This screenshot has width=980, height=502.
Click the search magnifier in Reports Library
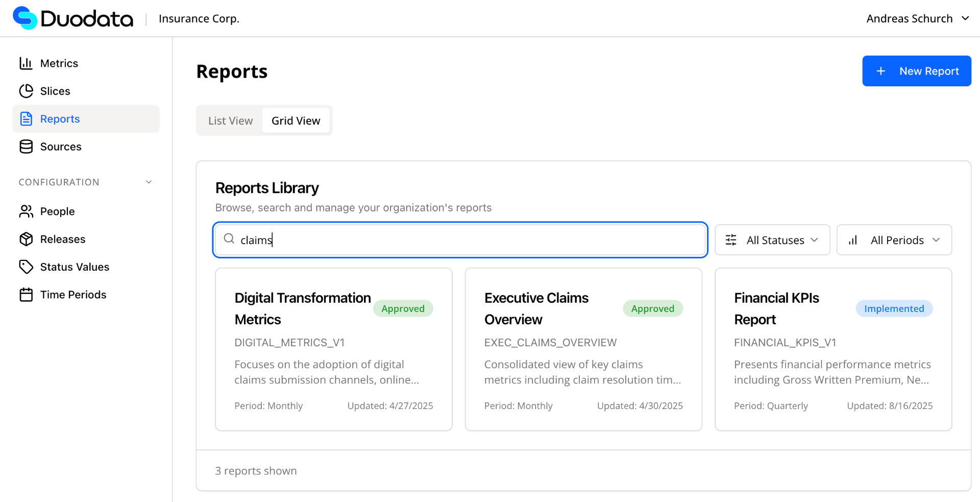tap(229, 240)
